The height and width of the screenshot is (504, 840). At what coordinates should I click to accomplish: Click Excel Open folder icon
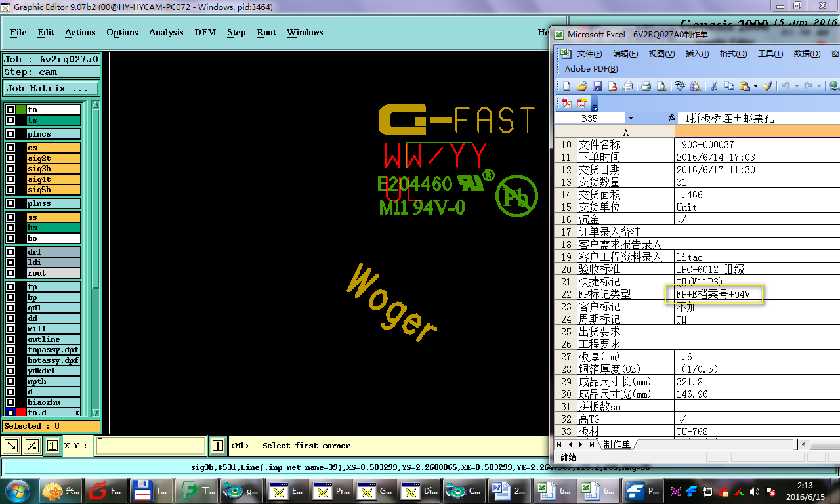(581, 86)
